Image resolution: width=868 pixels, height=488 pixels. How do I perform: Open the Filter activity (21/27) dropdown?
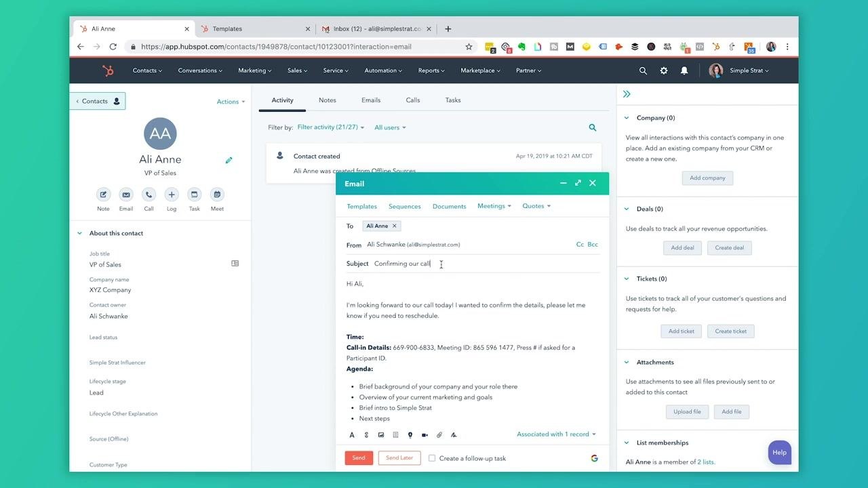331,127
